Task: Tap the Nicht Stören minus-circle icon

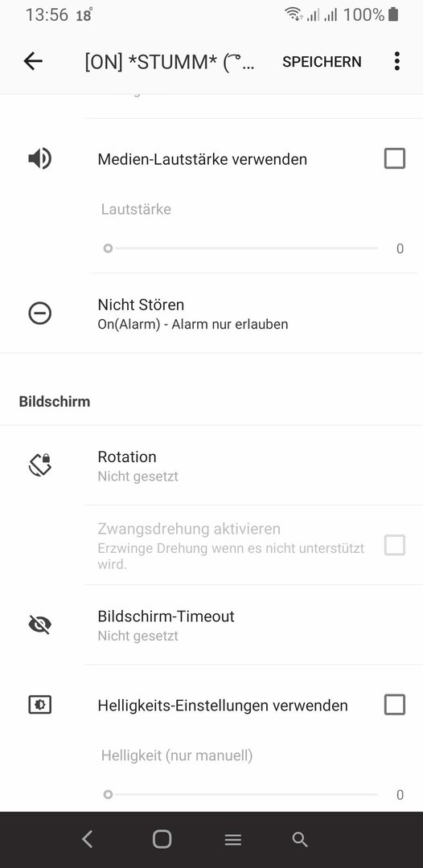Action: [x=40, y=313]
